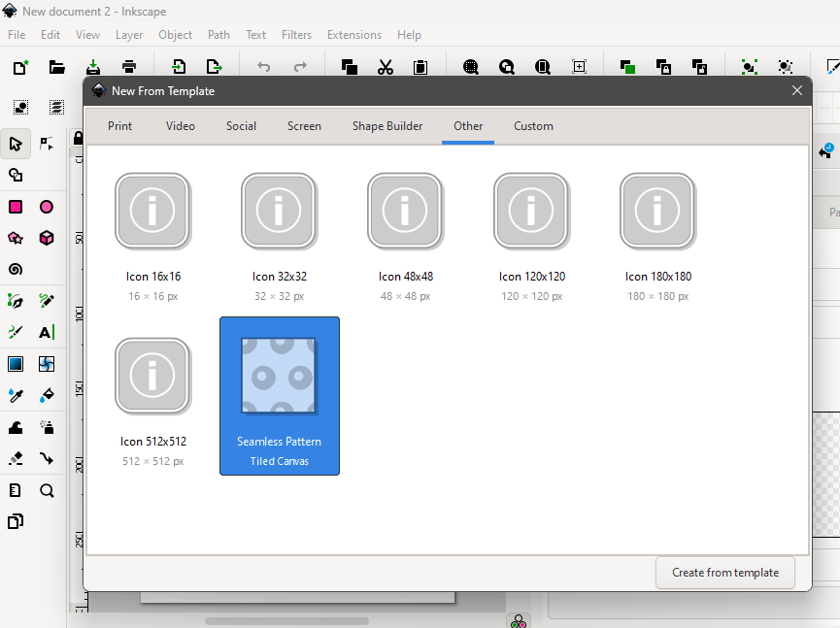Click the Import icon in toolbar

179,67
